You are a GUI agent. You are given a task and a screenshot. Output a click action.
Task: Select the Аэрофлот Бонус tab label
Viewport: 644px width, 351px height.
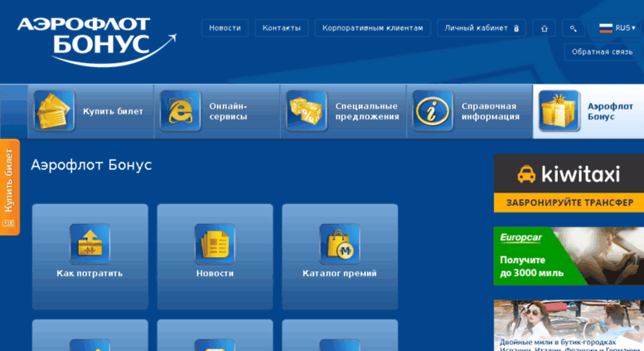tap(610, 111)
